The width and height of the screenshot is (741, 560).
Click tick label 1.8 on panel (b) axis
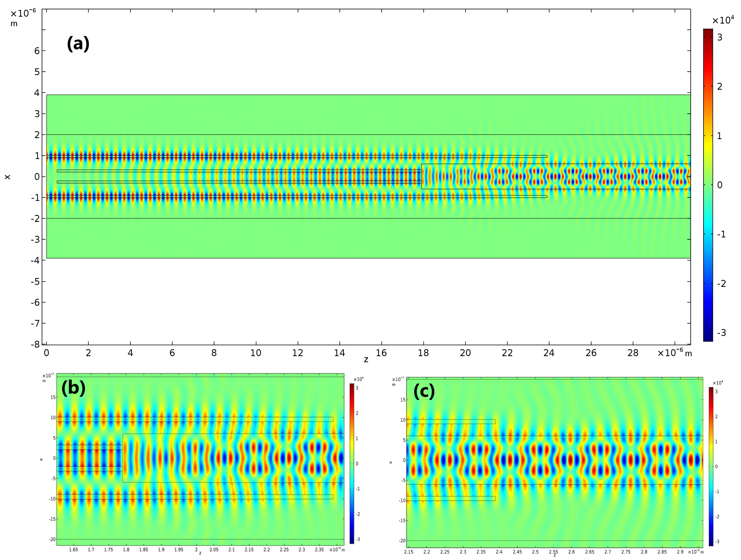pyautogui.click(x=126, y=550)
